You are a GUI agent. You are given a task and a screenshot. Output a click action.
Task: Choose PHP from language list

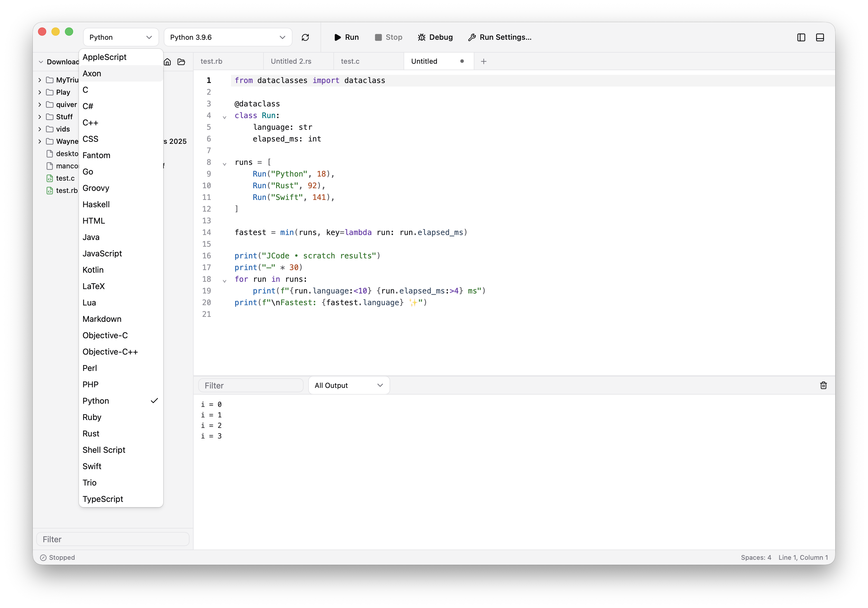pyautogui.click(x=121, y=384)
